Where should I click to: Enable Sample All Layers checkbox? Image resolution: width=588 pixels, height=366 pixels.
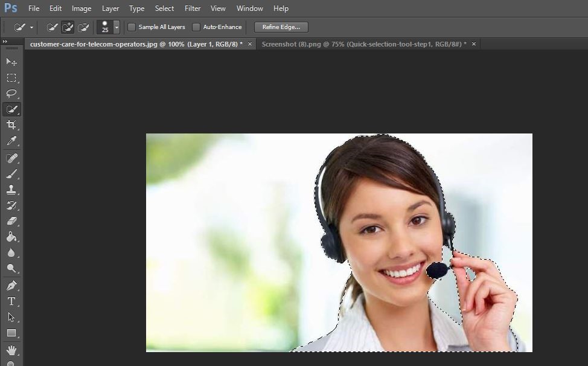pos(132,27)
